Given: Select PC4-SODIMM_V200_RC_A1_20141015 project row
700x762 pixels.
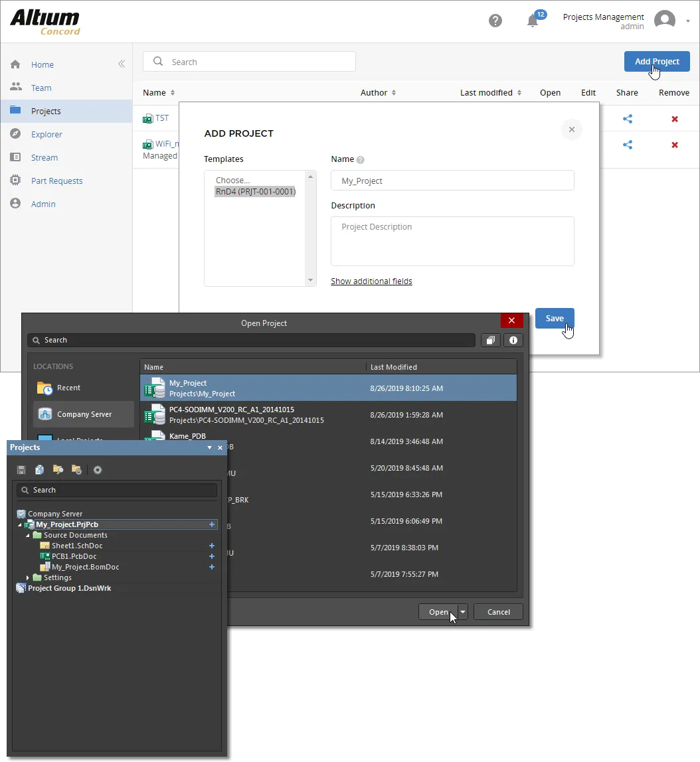Looking at the screenshot, I should click(x=328, y=415).
